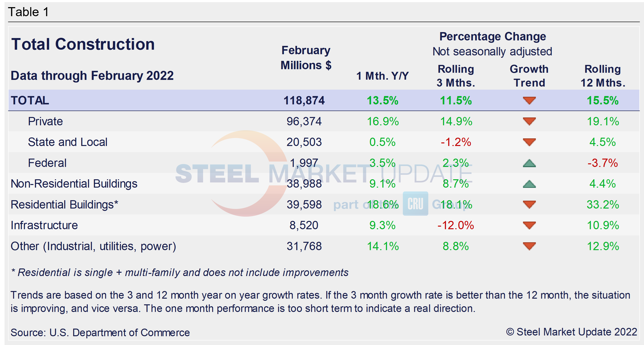Click the Source: U.S. Department of Commerce text
This screenshot has height=345, width=644.
click(100, 332)
